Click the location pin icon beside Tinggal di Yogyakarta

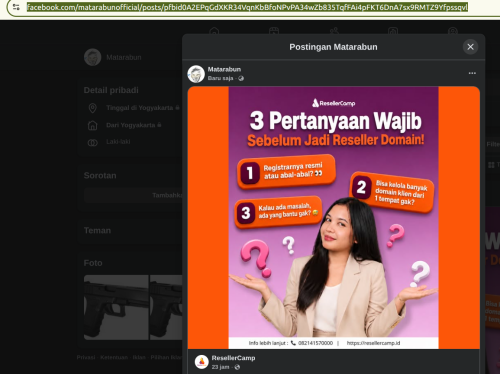click(93, 108)
